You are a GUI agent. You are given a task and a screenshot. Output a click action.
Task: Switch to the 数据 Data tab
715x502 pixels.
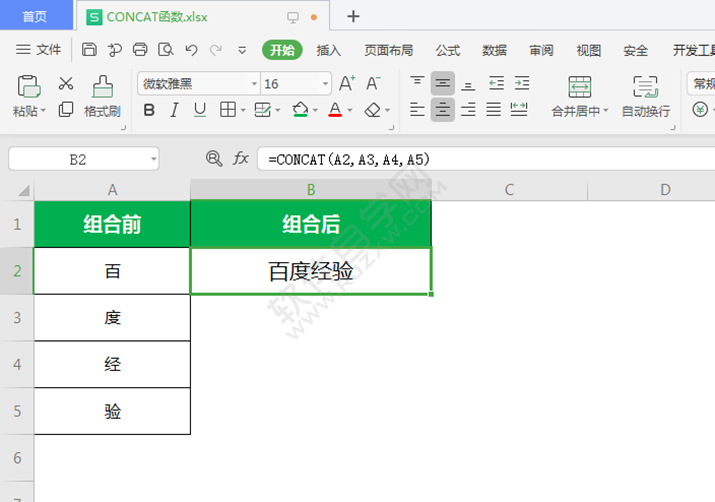[x=494, y=50]
